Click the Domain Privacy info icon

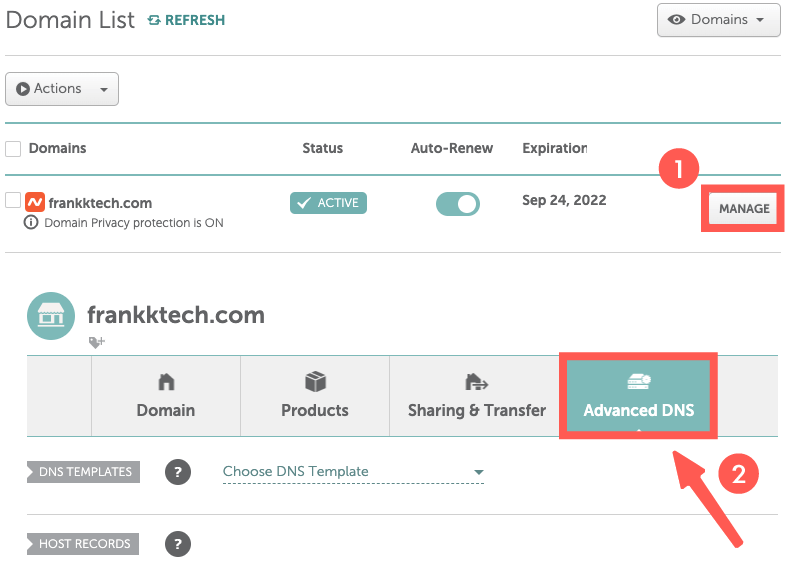coord(30,222)
